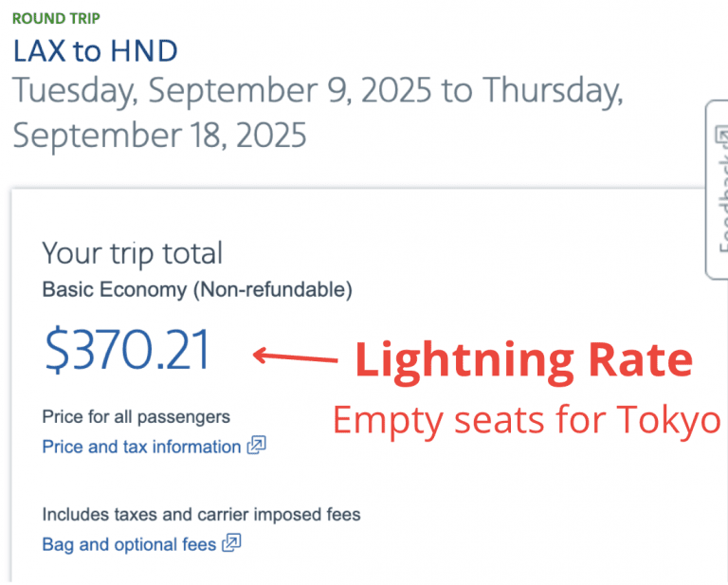
Task: Click the Your trip total heading
Action: [x=132, y=253]
